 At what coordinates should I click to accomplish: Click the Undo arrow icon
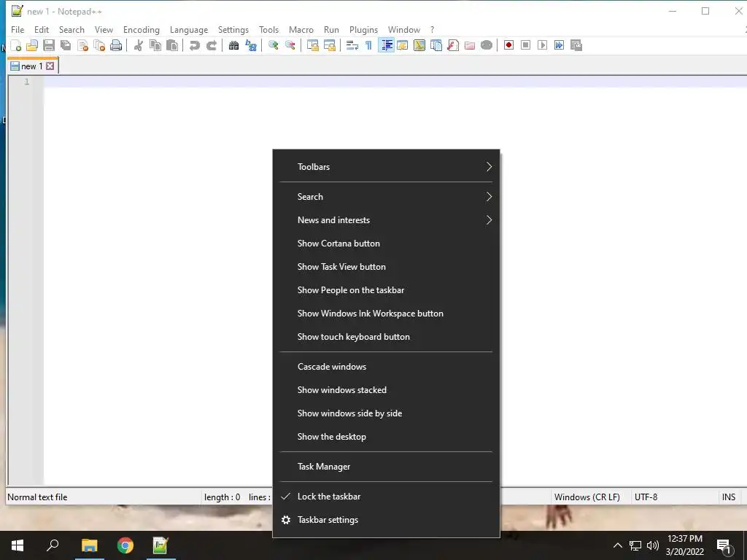coord(194,45)
